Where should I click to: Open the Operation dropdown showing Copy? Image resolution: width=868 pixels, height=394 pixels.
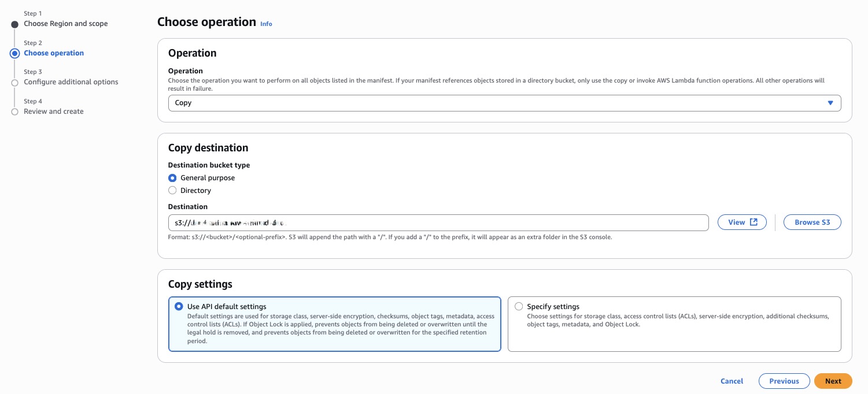[x=497, y=103]
